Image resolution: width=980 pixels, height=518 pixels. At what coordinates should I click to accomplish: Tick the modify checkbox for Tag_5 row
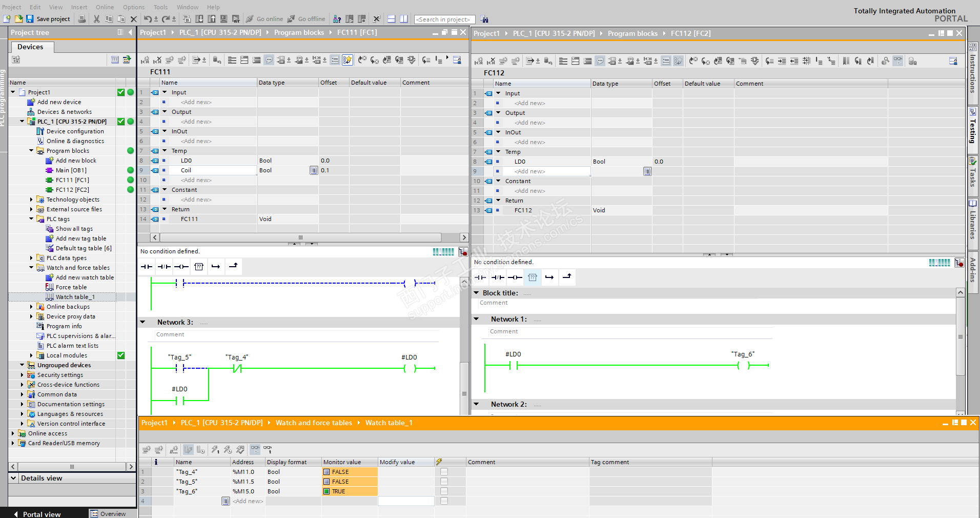coord(444,482)
